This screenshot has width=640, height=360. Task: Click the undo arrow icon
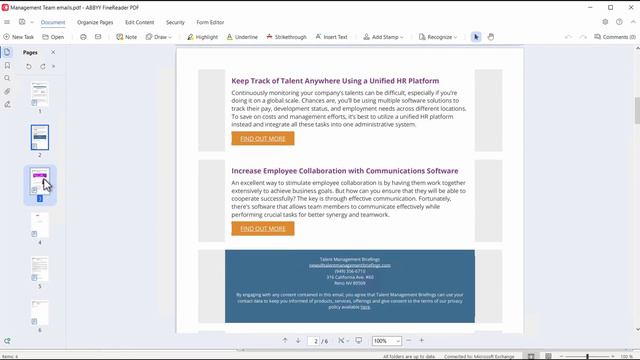(568, 37)
